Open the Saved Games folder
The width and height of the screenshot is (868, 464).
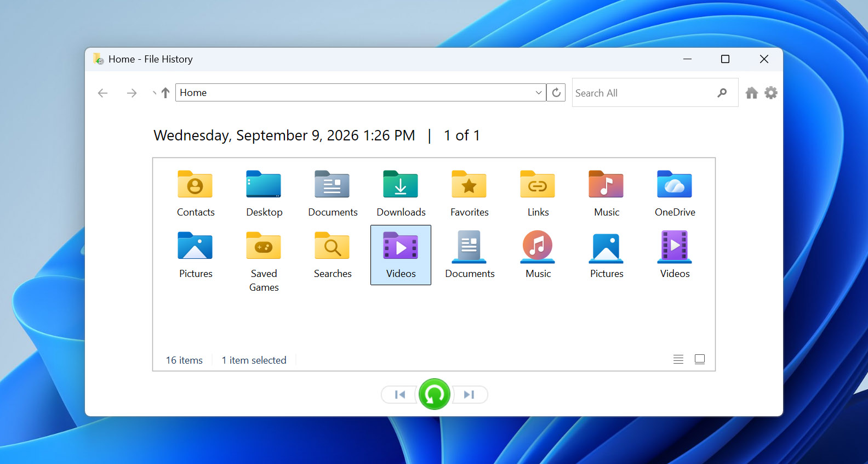tap(264, 262)
